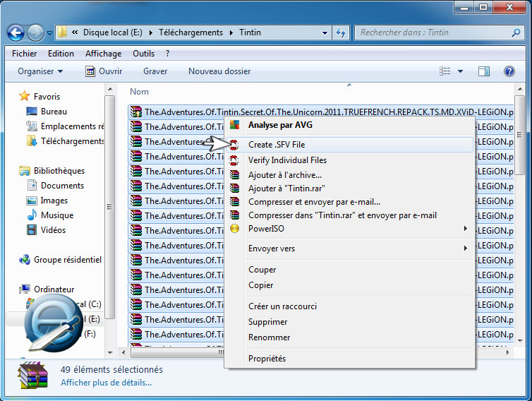Select Emplacements récents in navigation pane
The height and width of the screenshot is (401, 532).
click(65, 126)
